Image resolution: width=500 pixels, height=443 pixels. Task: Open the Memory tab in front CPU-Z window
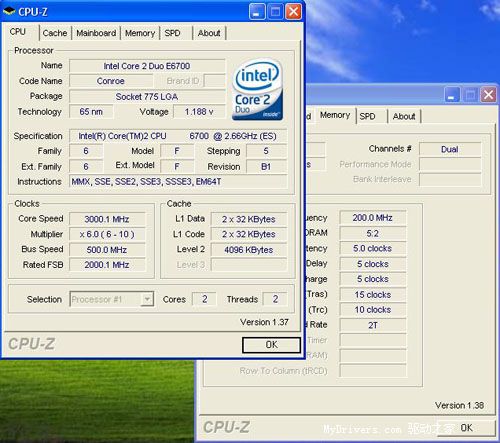[140, 33]
